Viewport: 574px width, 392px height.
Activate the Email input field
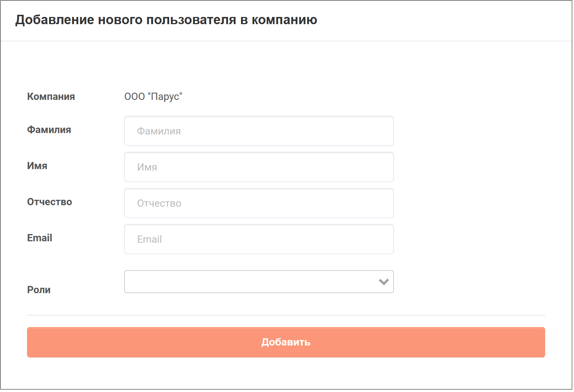pyautogui.click(x=259, y=239)
